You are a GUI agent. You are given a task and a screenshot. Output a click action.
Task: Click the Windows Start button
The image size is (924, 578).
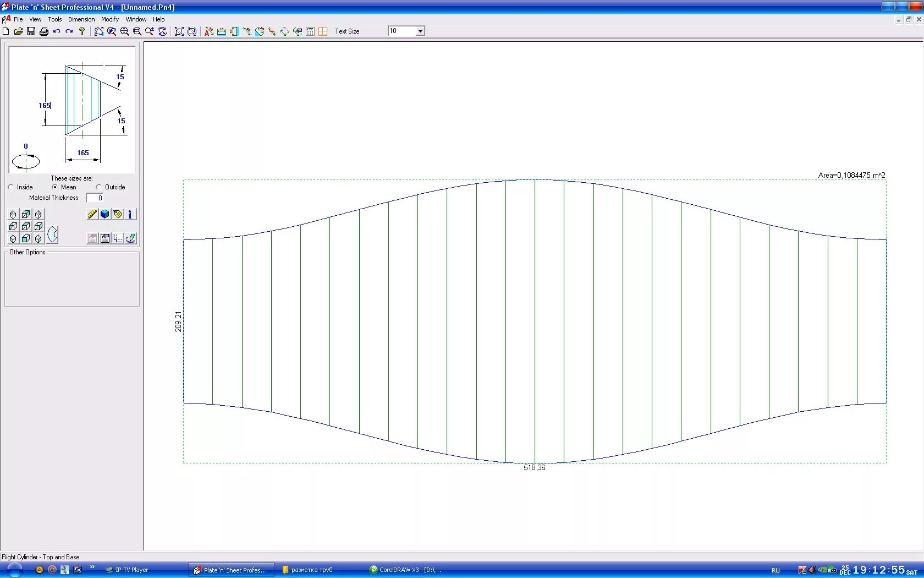(15, 570)
